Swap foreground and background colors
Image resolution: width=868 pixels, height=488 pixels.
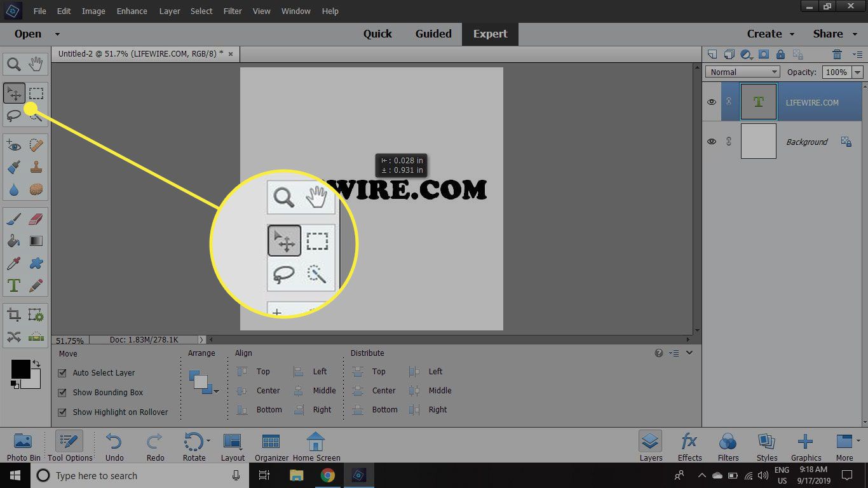coord(36,364)
